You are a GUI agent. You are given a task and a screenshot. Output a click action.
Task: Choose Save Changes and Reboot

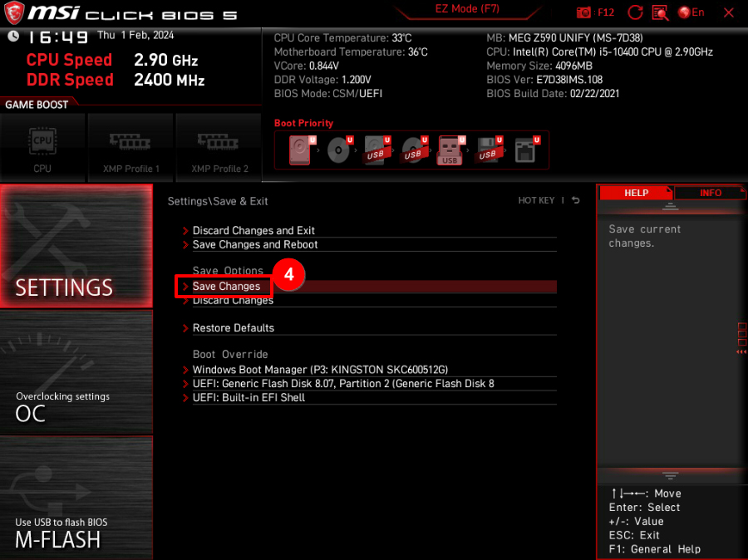coord(370,245)
